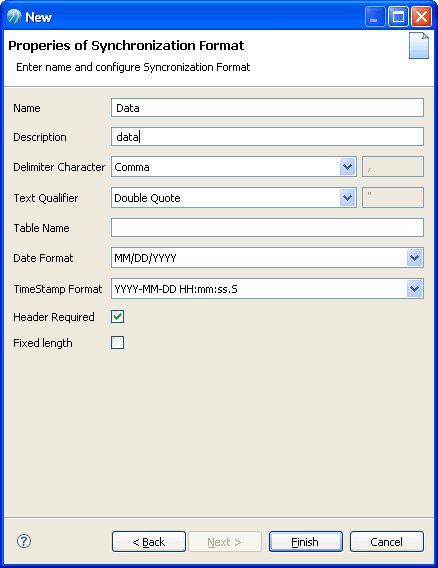Viewport: 438px width, 568px height.
Task: Click the 'Properies of Synchronization Format' heading
Action: click(x=126, y=46)
